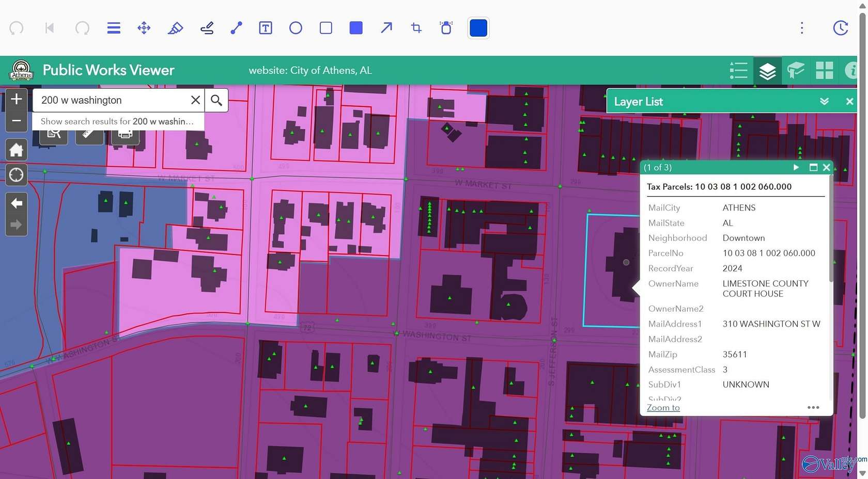The image size is (868, 479).
Task: Go to previous map extent
Action: 16,203
